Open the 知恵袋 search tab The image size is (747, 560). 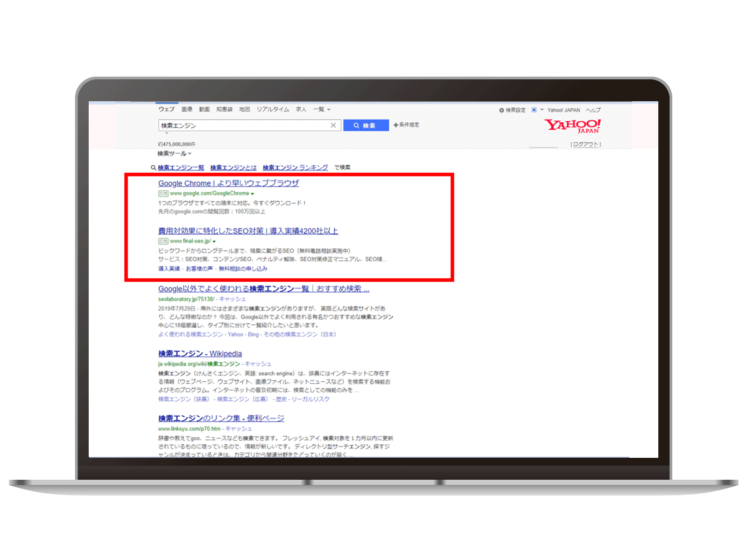(x=224, y=109)
